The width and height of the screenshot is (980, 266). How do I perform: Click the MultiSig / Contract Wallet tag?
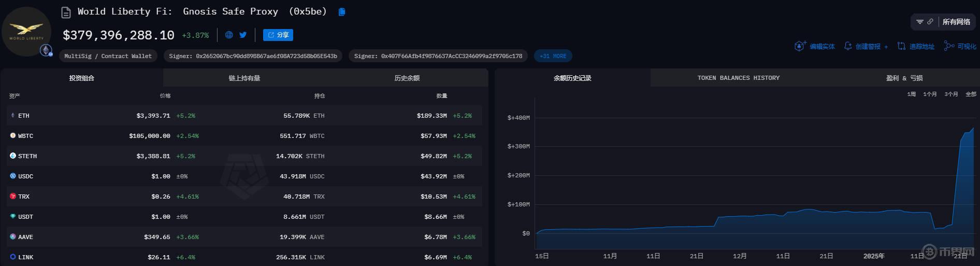point(108,56)
